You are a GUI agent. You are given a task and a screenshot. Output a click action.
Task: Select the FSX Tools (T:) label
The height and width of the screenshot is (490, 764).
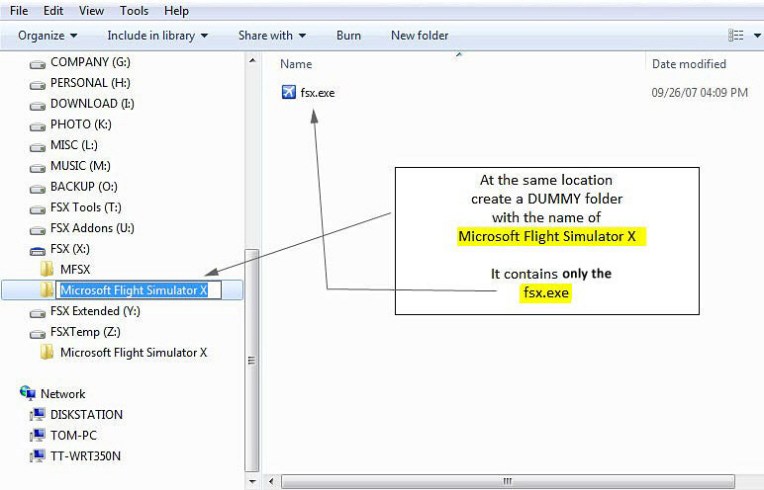coord(86,207)
